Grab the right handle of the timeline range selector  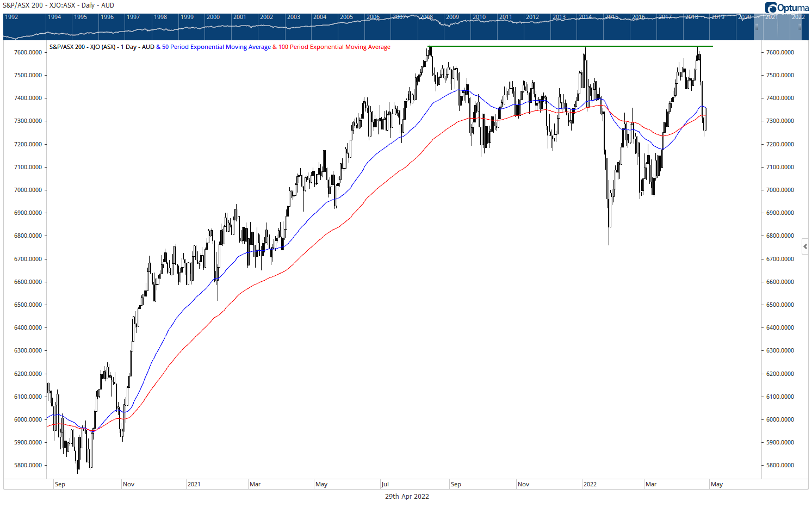tap(799, 27)
